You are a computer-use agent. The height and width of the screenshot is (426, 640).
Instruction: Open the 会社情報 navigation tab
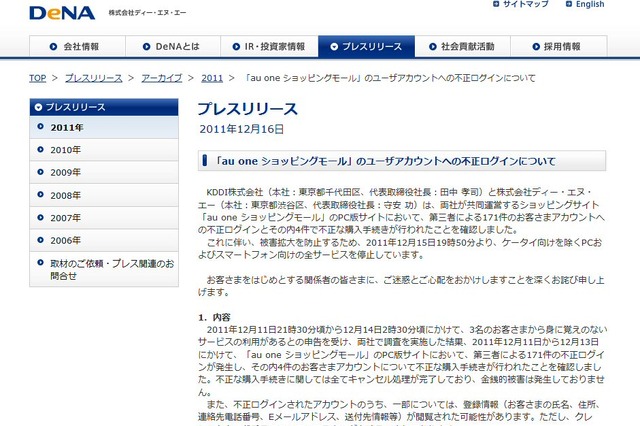(x=78, y=47)
